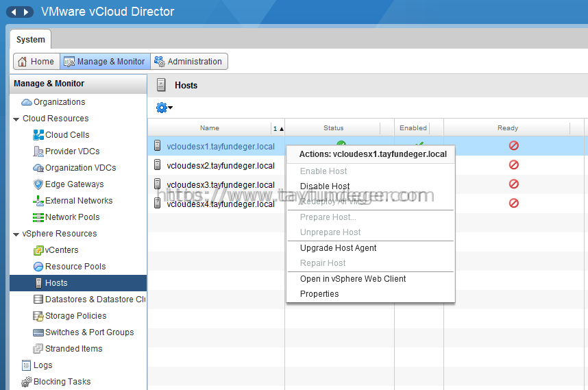Select the vcloudesx4.tayfundeger.local host row

(221, 204)
